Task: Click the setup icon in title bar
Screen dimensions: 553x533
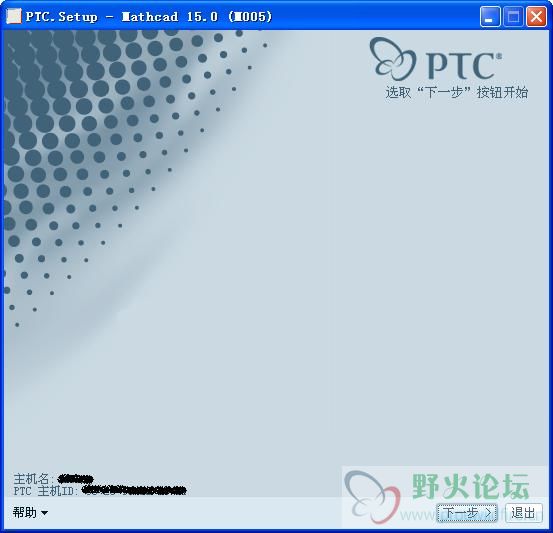Action: (x=14, y=17)
